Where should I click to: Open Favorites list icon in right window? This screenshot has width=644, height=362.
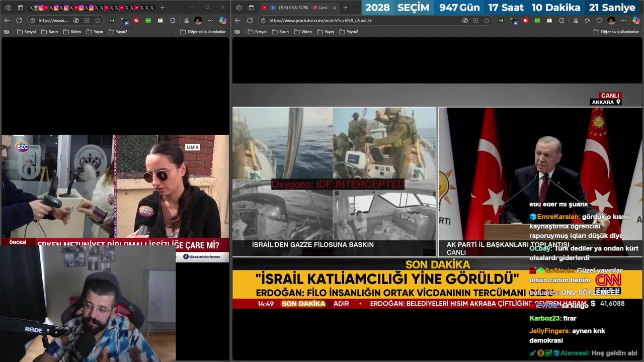(x=587, y=21)
